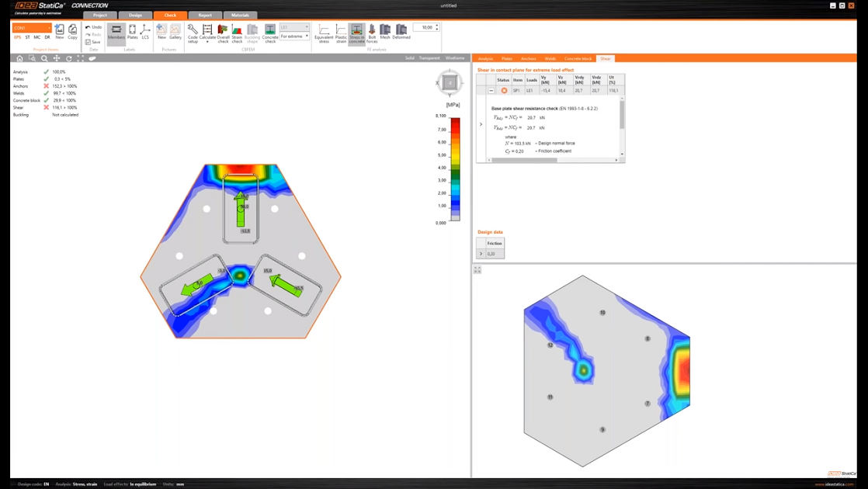Open Code setup

(193, 33)
